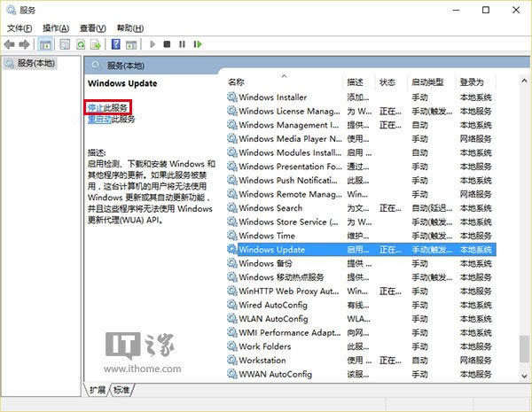Viewport: 532px width, 412px height.
Task: Open the 查看(V) menu
Action: click(92, 27)
